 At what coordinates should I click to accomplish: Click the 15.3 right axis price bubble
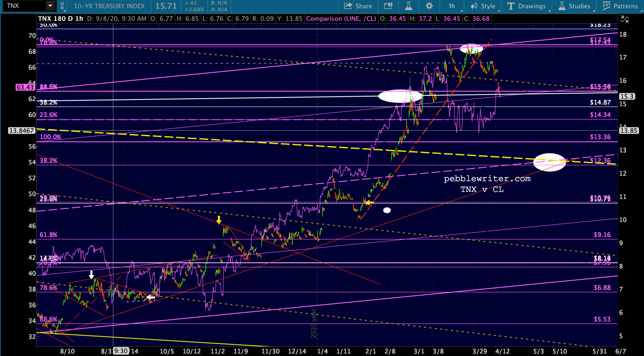coord(627,96)
